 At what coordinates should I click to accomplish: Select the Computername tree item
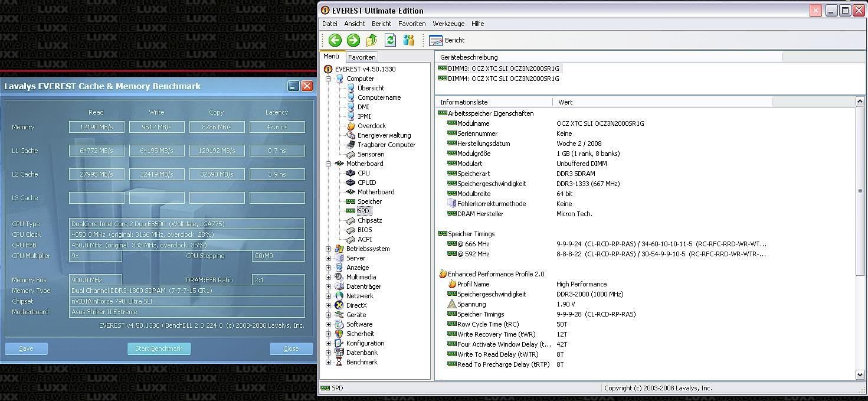pos(379,97)
